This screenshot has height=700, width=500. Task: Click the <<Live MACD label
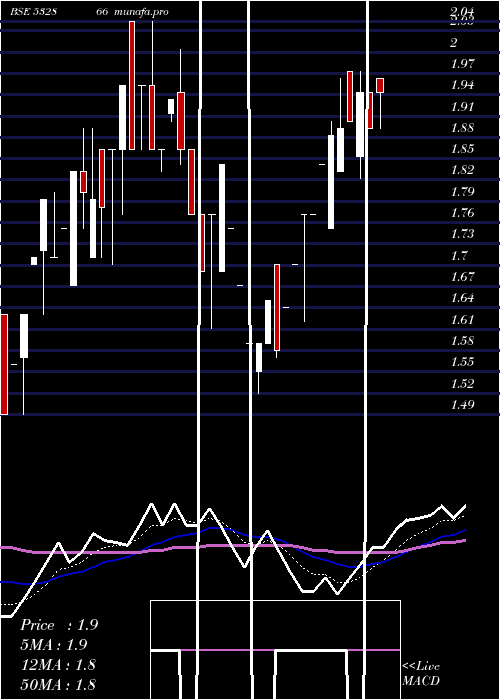pyautogui.click(x=421, y=673)
